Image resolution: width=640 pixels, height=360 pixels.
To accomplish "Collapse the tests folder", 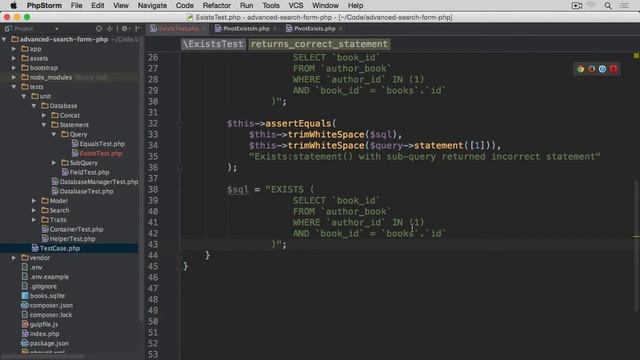I will 14,87.
